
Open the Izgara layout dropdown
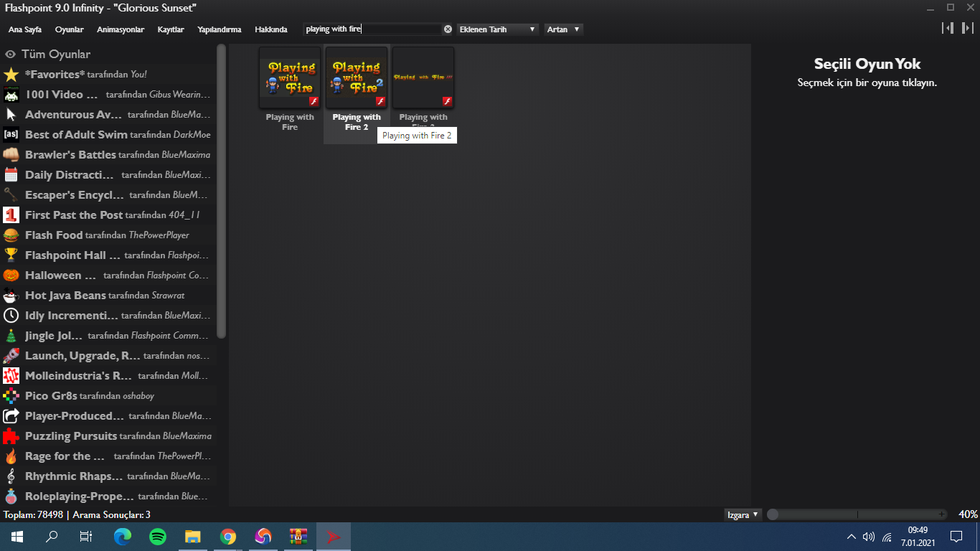743,514
